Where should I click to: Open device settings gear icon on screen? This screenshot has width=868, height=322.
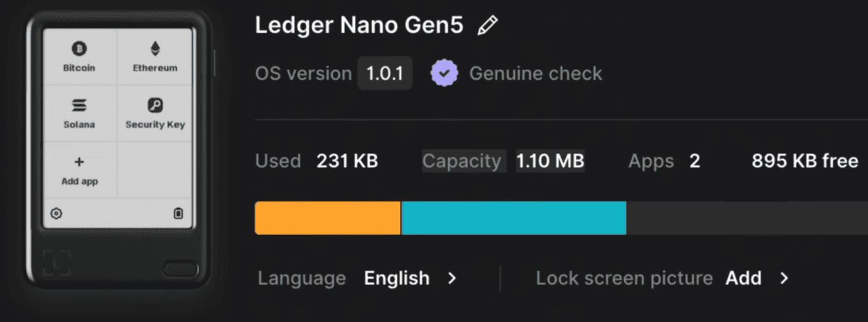[x=56, y=213]
